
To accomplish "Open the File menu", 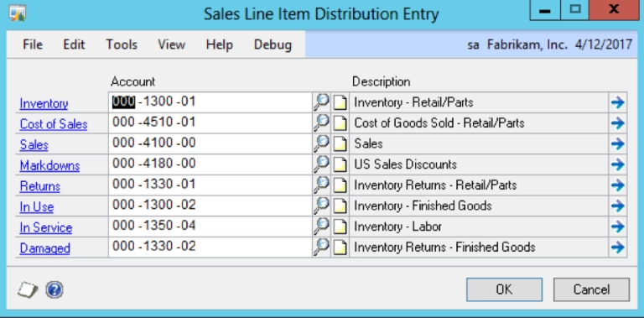I will pos(33,44).
